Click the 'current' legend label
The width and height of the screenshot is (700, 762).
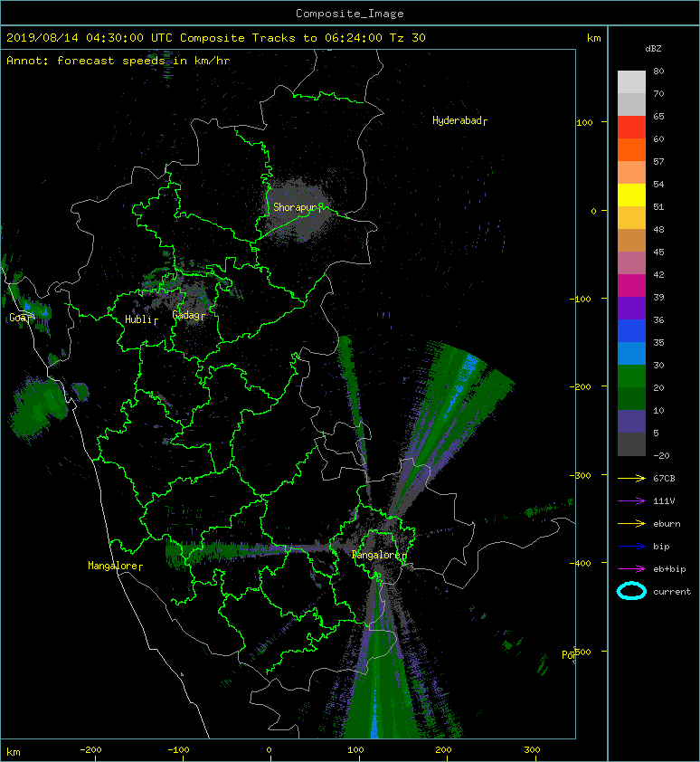[x=672, y=592]
